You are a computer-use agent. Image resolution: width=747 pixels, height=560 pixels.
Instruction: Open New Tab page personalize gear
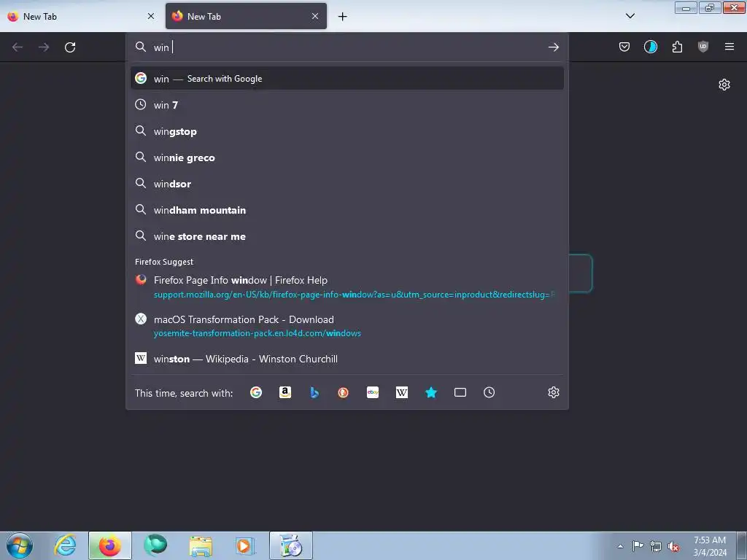pos(724,85)
